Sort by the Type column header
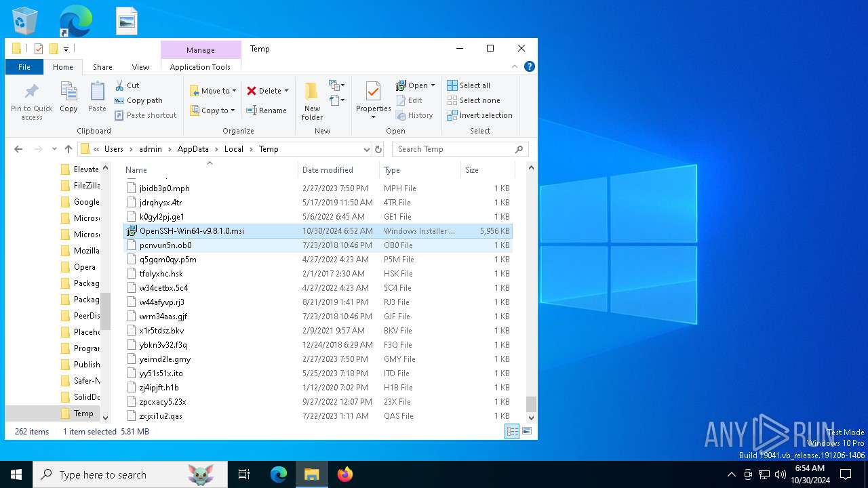The width and height of the screenshot is (868, 488). pos(420,170)
